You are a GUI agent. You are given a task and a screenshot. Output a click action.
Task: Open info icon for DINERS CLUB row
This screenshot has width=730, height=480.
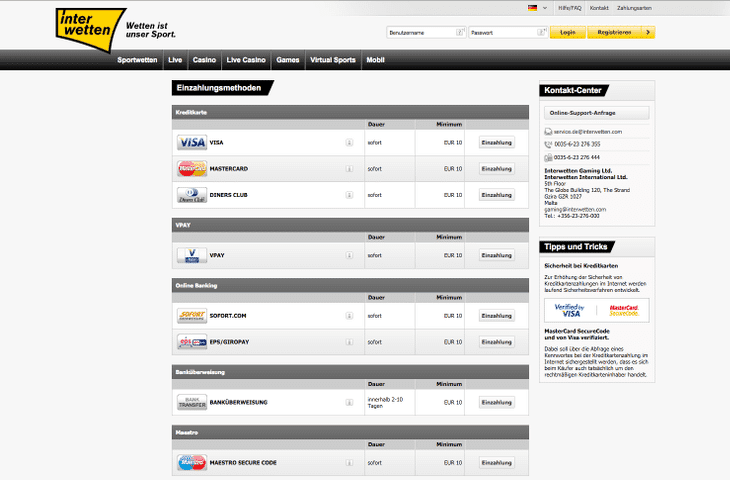coord(349,195)
